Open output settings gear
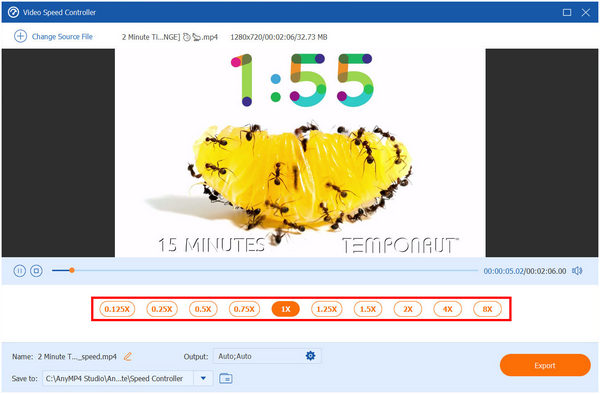This screenshot has width=600, height=394. pos(310,356)
